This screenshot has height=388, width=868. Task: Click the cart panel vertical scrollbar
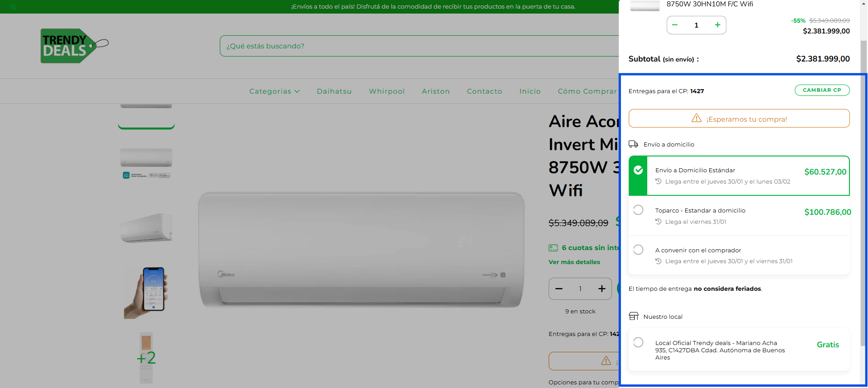(x=863, y=194)
